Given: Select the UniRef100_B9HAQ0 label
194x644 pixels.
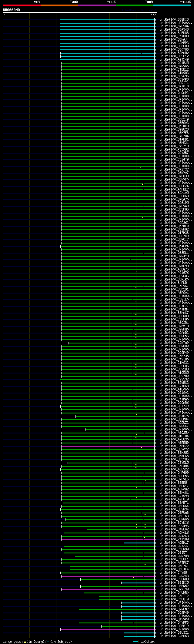Looking at the screenshot, I should click(174, 53).
